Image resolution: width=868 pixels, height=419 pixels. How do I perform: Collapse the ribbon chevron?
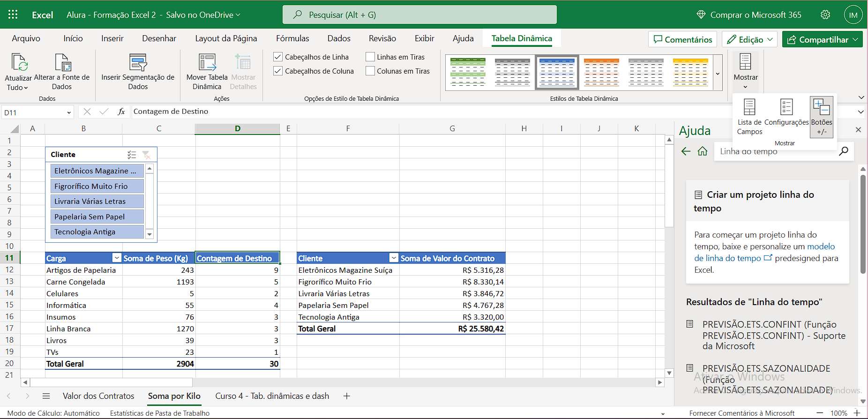click(x=861, y=97)
